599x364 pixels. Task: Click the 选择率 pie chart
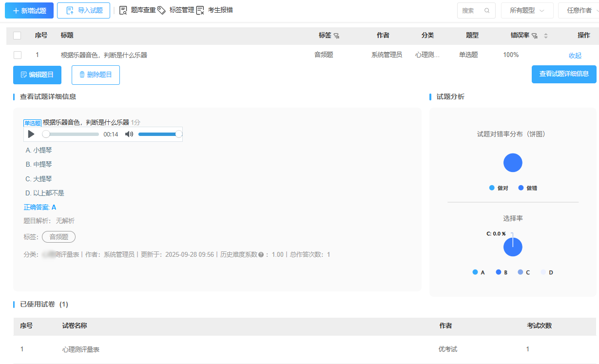point(513,247)
